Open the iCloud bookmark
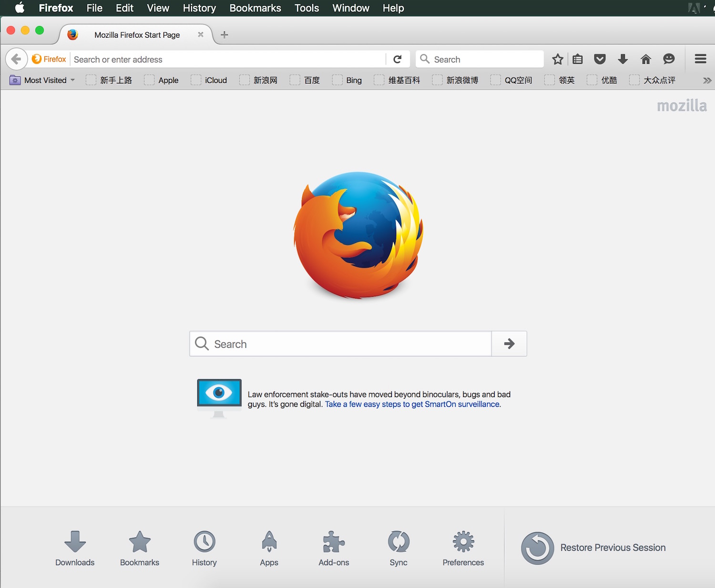The image size is (715, 588). (x=209, y=80)
